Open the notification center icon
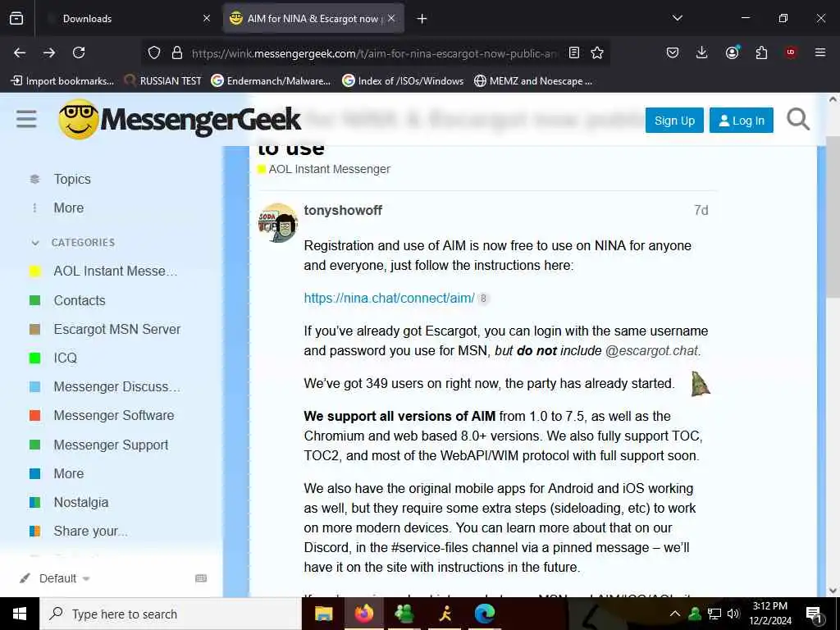Image resolution: width=840 pixels, height=630 pixels. (x=815, y=614)
